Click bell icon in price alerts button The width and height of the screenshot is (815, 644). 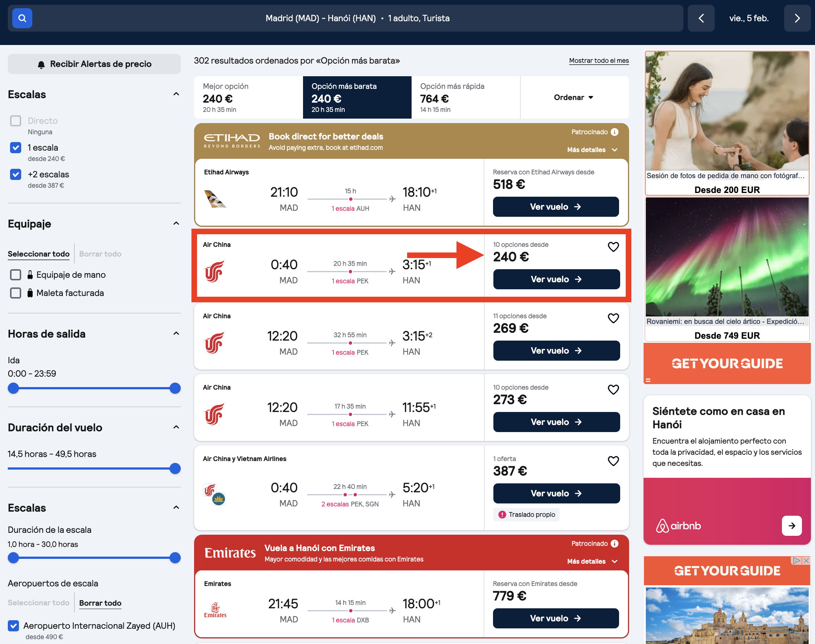point(42,65)
